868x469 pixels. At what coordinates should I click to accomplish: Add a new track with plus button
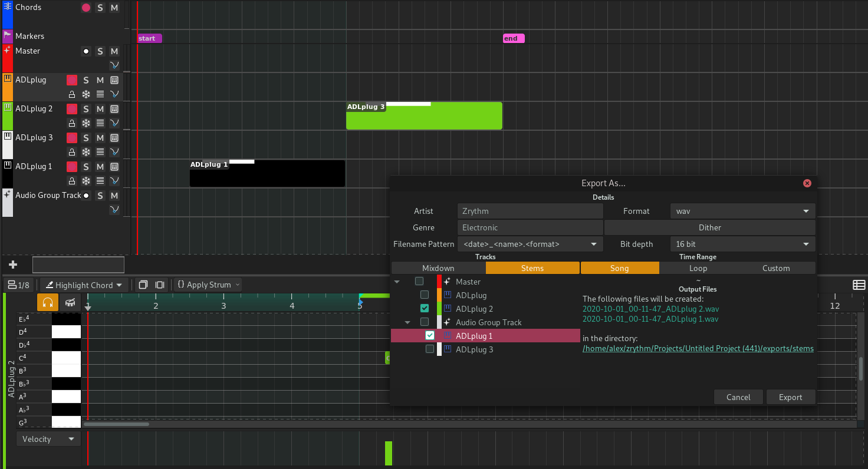coord(13,265)
